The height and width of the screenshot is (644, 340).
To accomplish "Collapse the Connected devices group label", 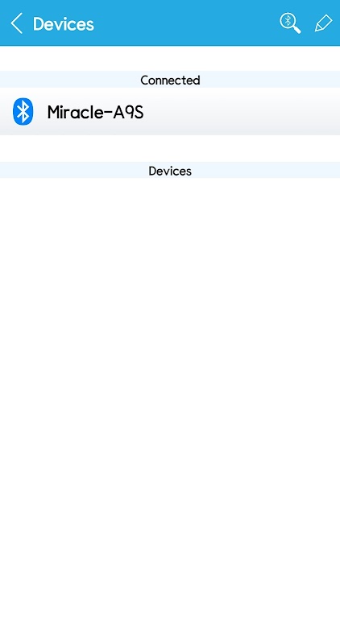I will click(170, 80).
